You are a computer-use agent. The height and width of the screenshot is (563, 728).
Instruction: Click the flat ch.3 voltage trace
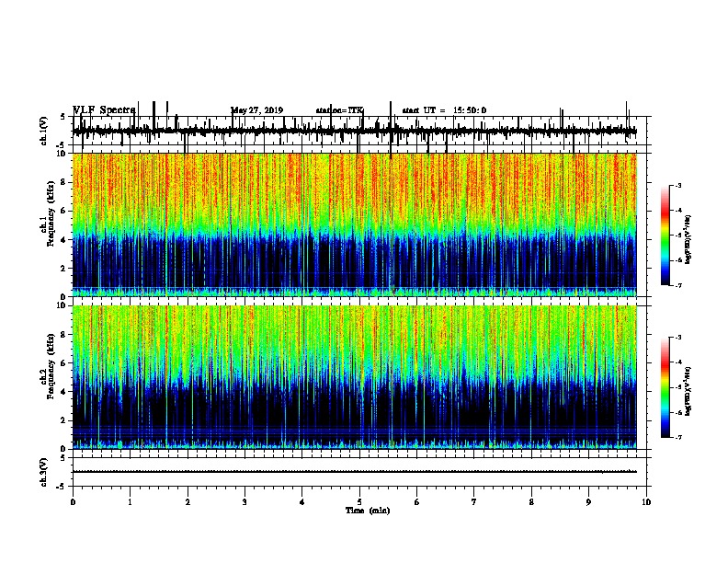coord(355,472)
